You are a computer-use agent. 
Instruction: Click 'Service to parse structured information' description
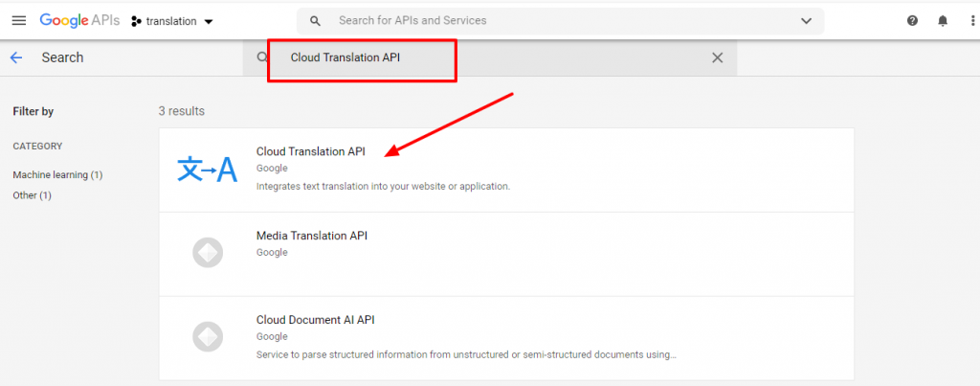466,354
